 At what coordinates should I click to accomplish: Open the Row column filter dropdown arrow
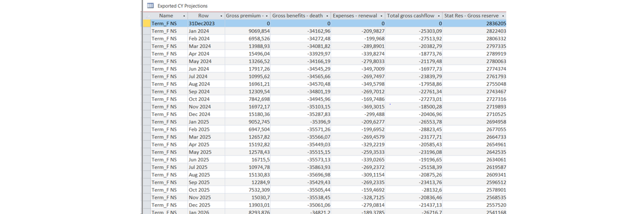221,16
